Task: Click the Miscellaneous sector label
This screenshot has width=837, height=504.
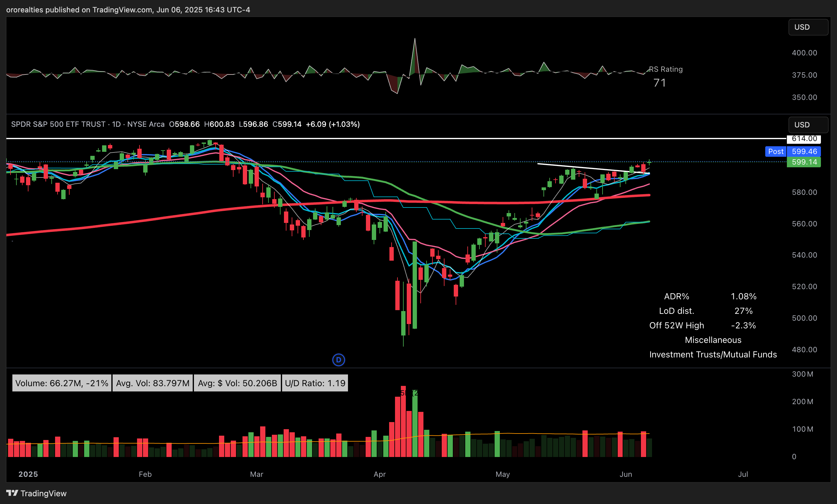Action: pyautogui.click(x=713, y=340)
